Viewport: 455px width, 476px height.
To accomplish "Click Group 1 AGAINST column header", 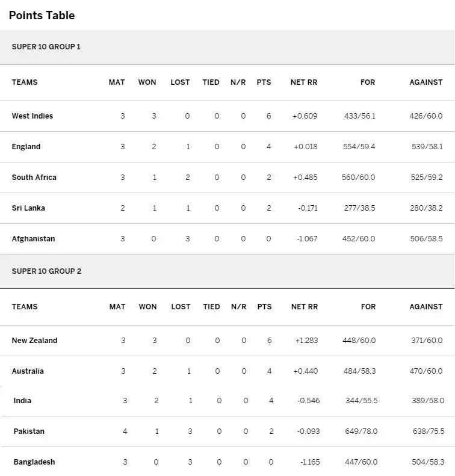I will click(x=426, y=82).
